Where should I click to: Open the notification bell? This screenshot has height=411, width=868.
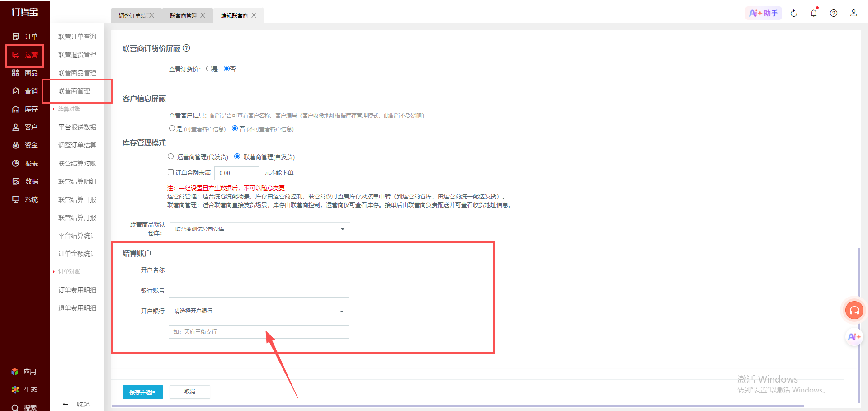pos(814,13)
